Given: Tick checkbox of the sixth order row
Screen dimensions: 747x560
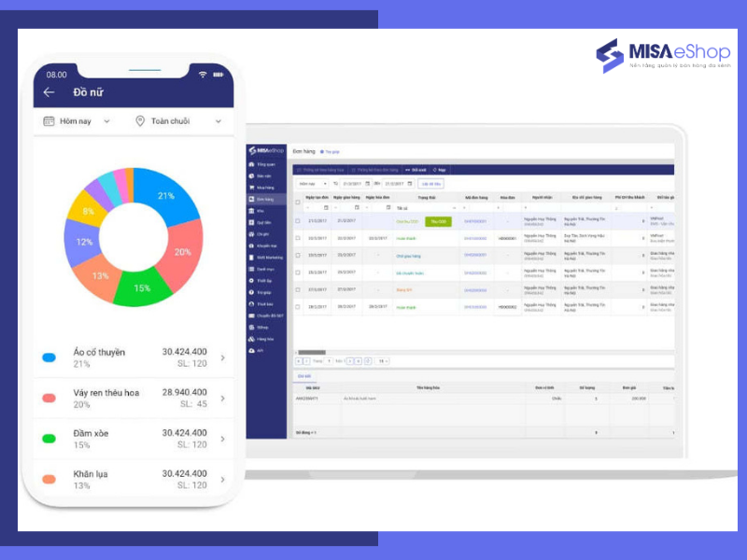Looking at the screenshot, I should [x=298, y=307].
